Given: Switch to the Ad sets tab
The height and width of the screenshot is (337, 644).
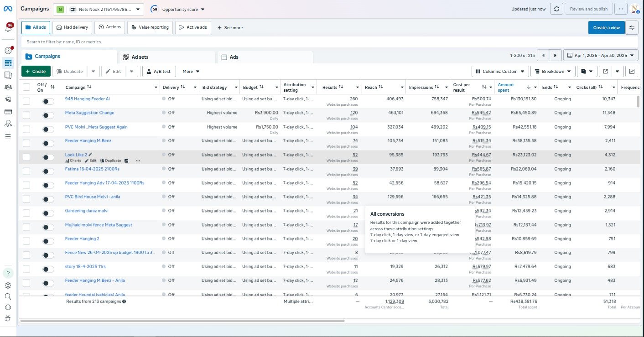Looking at the screenshot, I should pyautogui.click(x=140, y=57).
